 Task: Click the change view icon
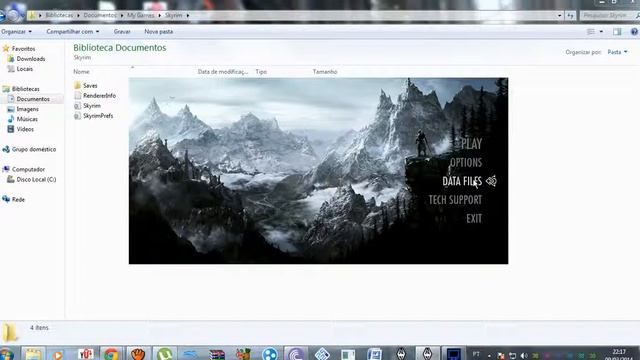[591, 31]
